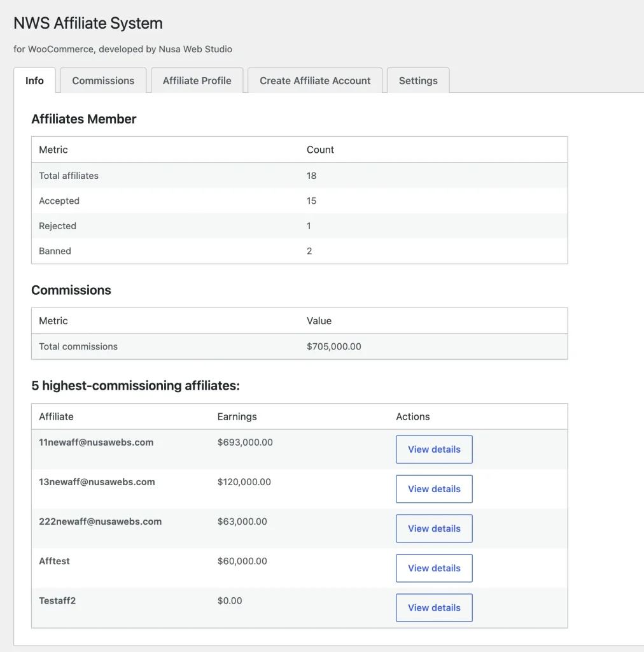Click the 222newaff@nusawebs.com affiliate name
This screenshot has width=644, height=652.
pos(100,521)
